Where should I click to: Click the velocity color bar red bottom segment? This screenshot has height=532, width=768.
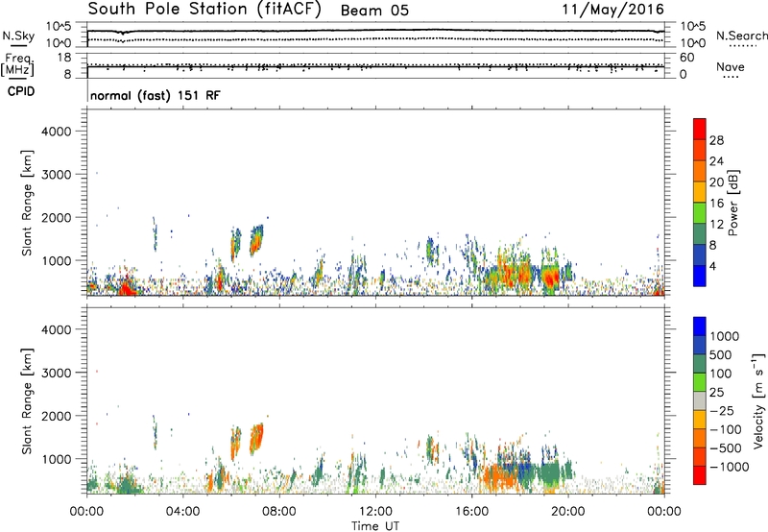pos(700,475)
